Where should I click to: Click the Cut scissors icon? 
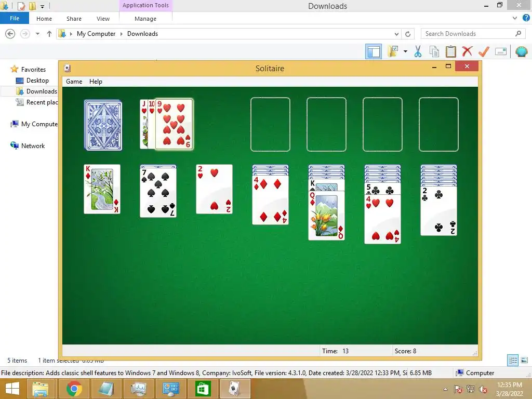[x=418, y=51]
